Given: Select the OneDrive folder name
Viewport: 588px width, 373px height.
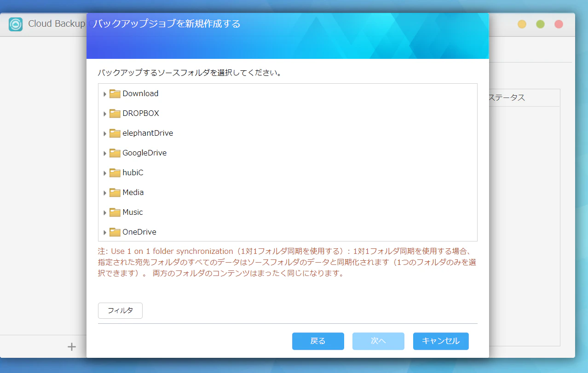Looking at the screenshot, I should [139, 232].
